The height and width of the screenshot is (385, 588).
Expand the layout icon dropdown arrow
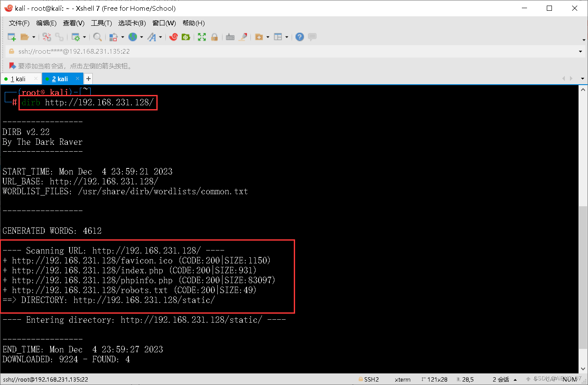286,37
